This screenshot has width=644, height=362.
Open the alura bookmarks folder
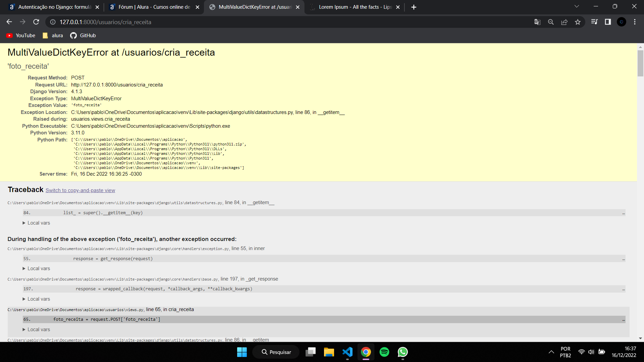[53, 36]
